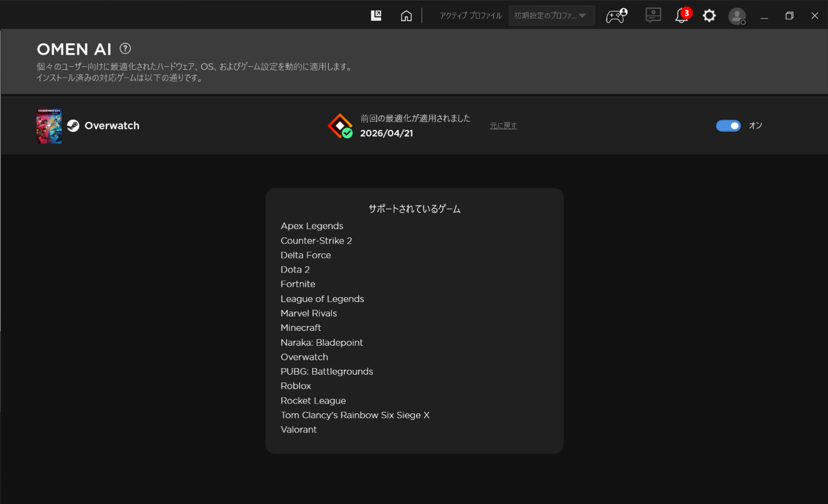Open settings with the gear icon
828x504 pixels.
tap(710, 16)
